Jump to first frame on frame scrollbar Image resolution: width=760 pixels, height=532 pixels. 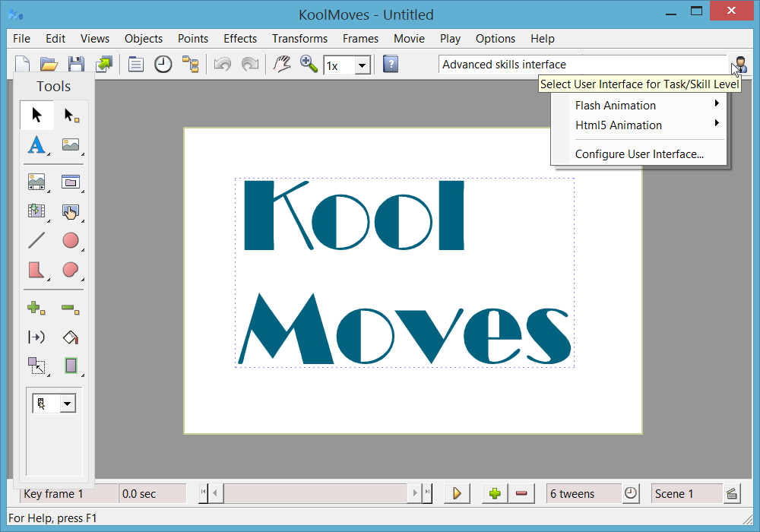[203, 493]
